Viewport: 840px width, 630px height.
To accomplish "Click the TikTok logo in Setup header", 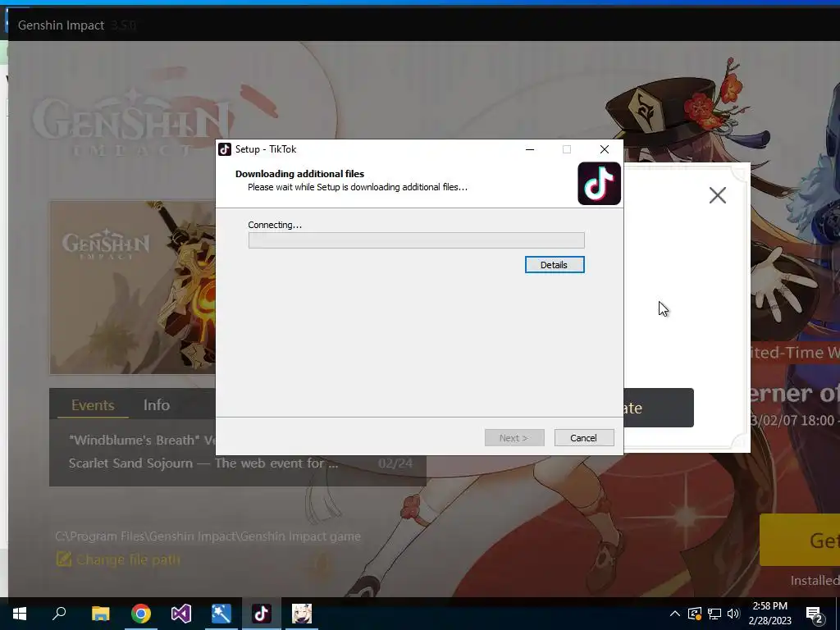I will pyautogui.click(x=599, y=183).
